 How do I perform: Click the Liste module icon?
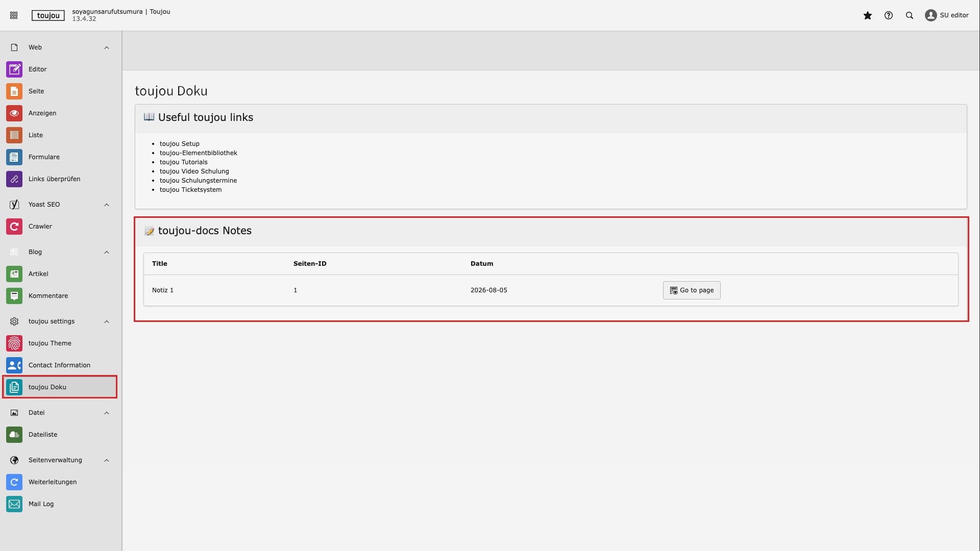[x=14, y=135]
